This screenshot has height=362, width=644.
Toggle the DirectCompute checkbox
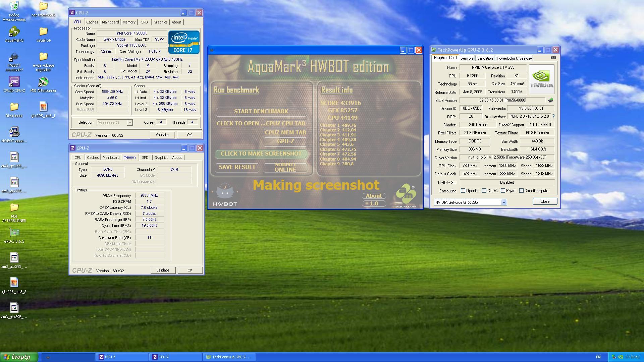521,191
